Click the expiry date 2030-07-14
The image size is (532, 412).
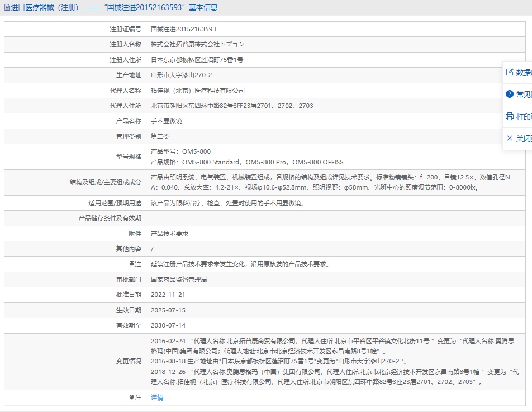click(x=168, y=325)
